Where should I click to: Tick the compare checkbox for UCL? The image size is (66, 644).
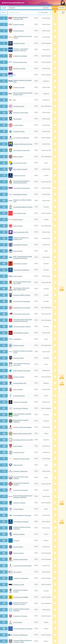click(x=55, y=75)
